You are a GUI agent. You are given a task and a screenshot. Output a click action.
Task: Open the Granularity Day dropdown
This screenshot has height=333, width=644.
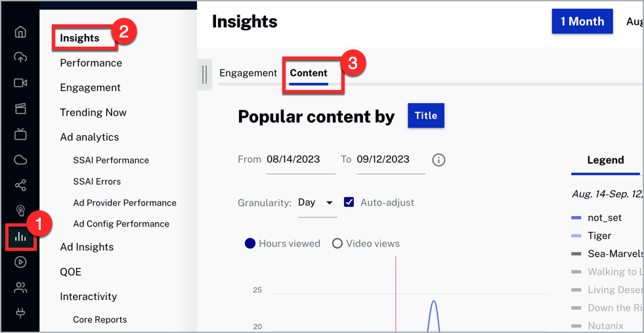pyautogui.click(x=316, y=202)
